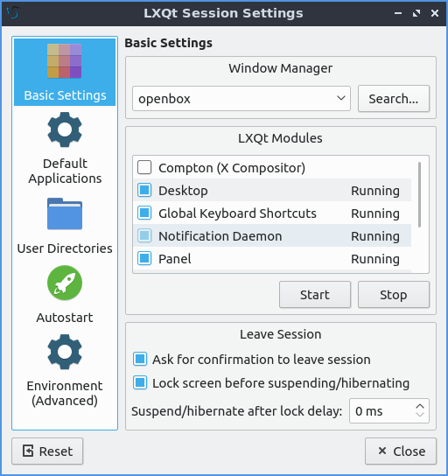Click the Stop module button
Image resolution: width=448 pixels, height=476 pixels.
(394, 295)
